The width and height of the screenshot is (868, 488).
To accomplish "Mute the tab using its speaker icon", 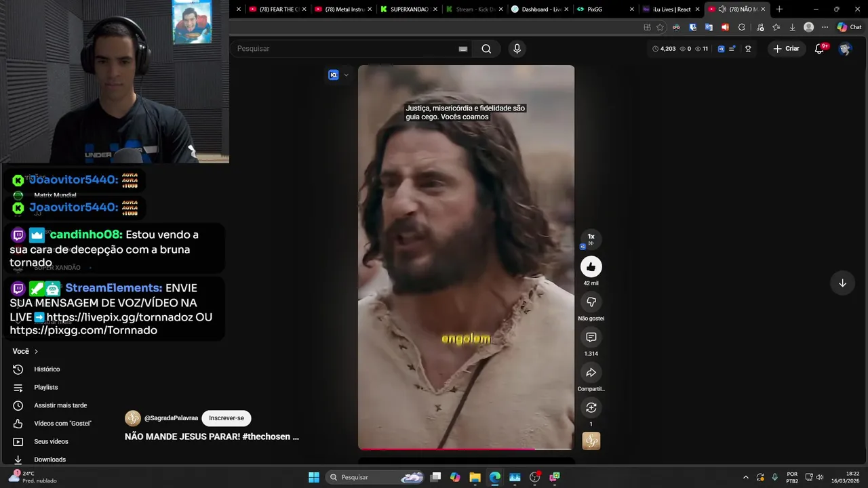I will (x=722, y=9).
